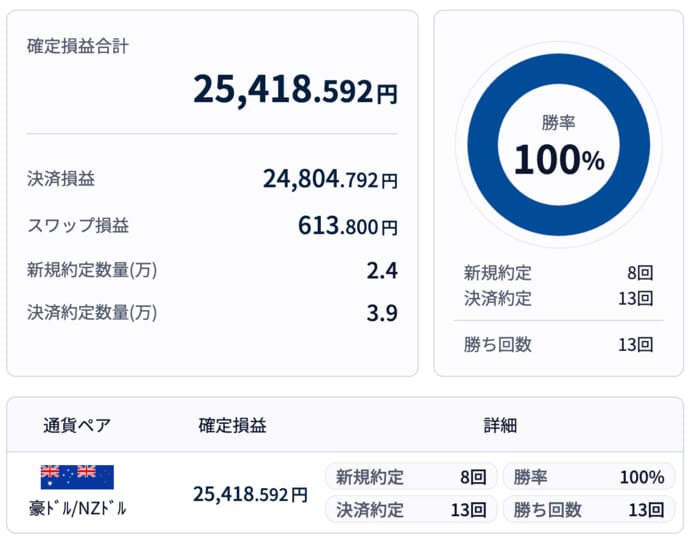This screenshot has height=546, width=700.
Task: Click the 決済約定数量(万) value 3.9
Action: click(x=382, y=313)
